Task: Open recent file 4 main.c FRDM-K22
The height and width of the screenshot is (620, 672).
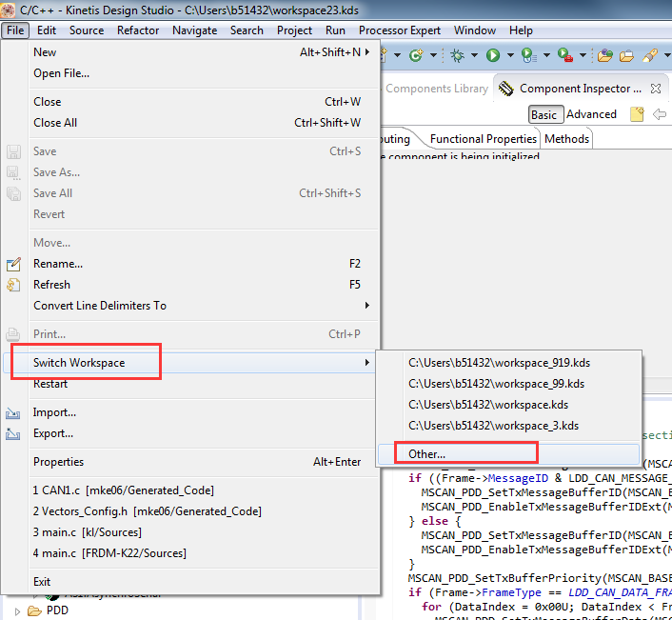Action: pos(188,553)
